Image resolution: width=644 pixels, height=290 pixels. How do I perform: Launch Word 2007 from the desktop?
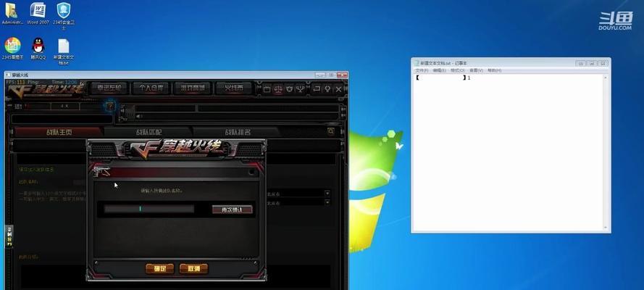[x=38, y=13]
